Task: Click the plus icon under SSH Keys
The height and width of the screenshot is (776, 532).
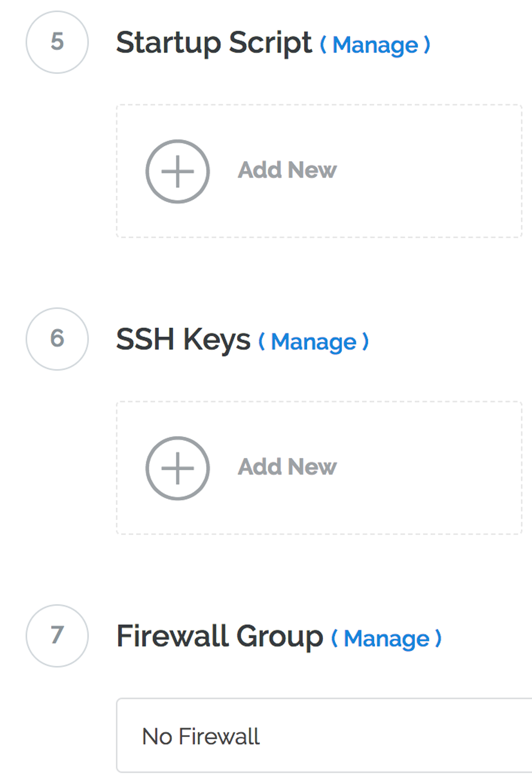Action: [178, 468]
